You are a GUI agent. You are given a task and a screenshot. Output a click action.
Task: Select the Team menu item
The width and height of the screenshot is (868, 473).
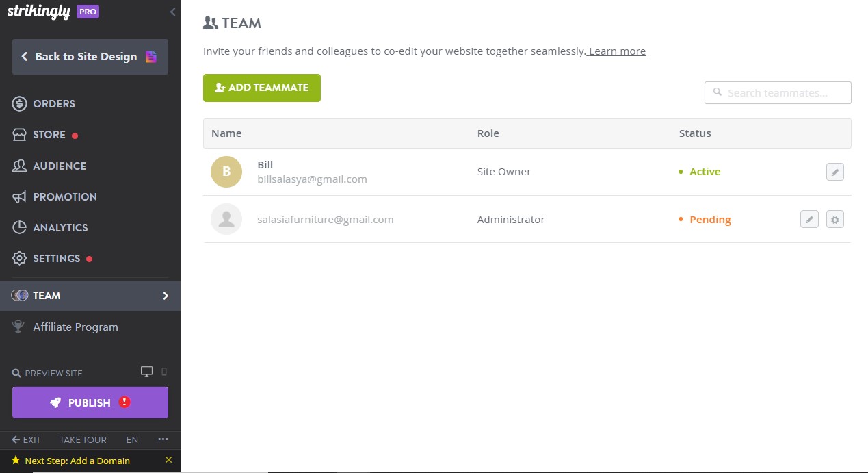[47, 295]
